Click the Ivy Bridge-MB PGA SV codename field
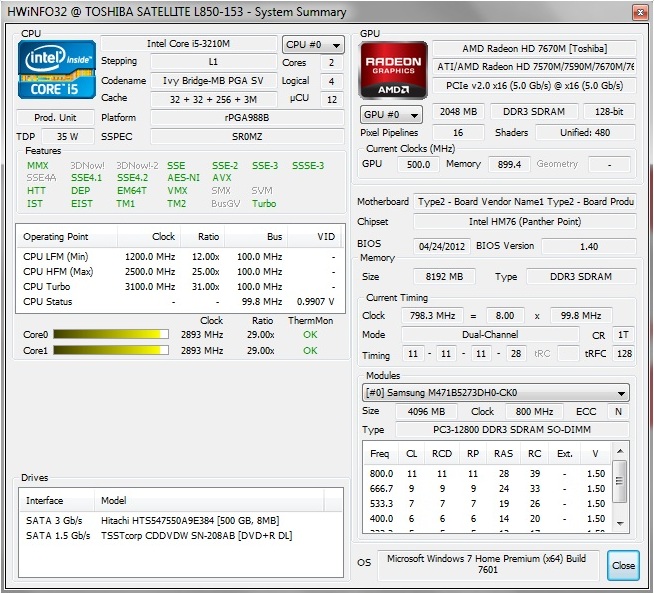This screenshot has width=654, height=593. coord(214,80)
